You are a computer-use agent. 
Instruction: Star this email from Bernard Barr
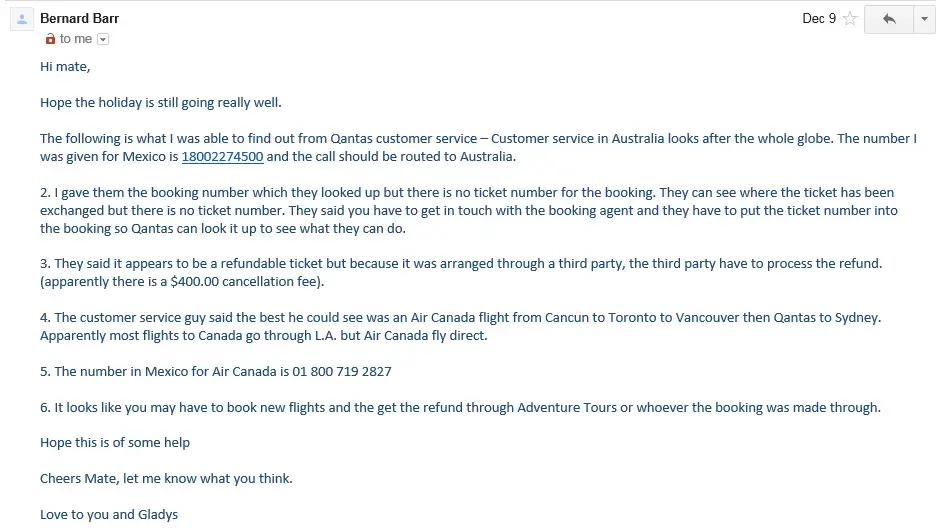(x=850, y=19)
